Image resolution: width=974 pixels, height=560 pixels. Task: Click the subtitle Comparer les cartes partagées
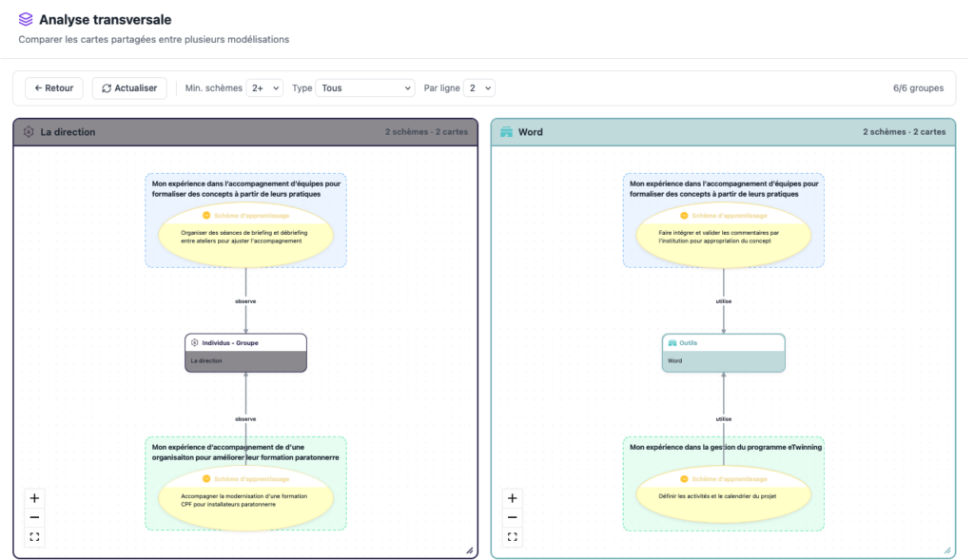tap(153, 39)
